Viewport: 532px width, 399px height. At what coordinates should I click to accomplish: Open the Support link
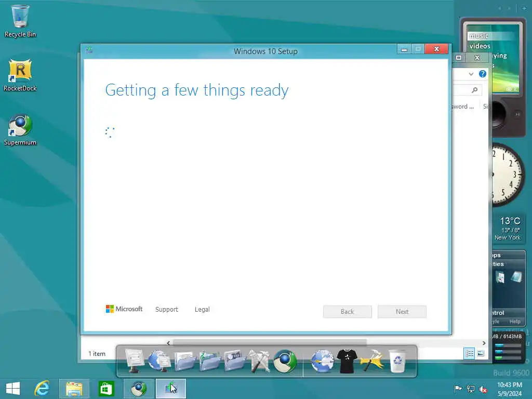167,310
